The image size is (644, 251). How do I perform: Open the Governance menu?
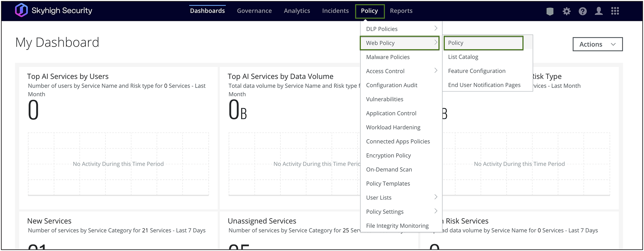[254, 11]
